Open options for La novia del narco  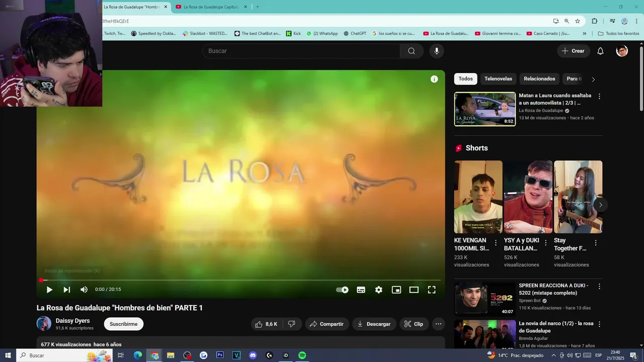[599, 324]
